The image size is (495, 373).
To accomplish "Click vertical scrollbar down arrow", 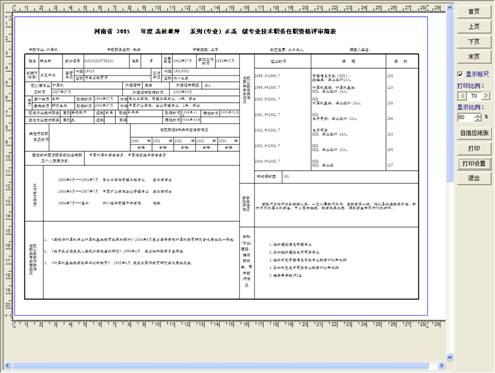I will point(450,357).
